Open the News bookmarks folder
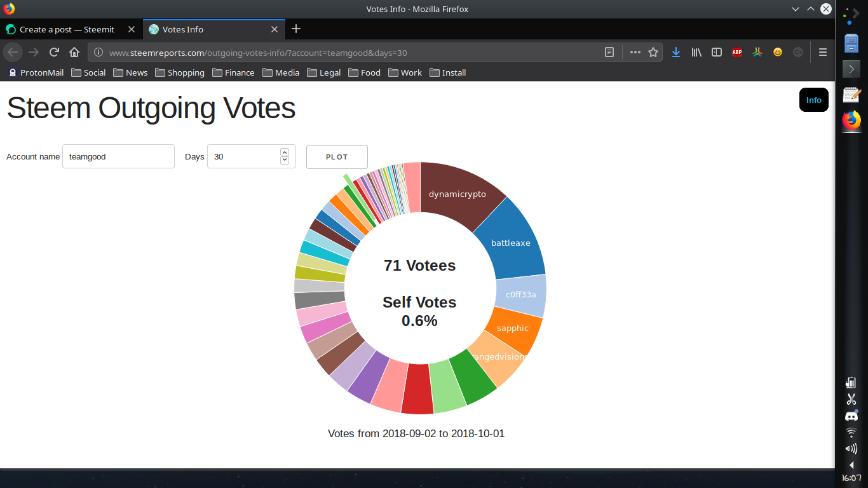Image resolution: width=868 pixels, height=488 pixels. tap(130, 72)
